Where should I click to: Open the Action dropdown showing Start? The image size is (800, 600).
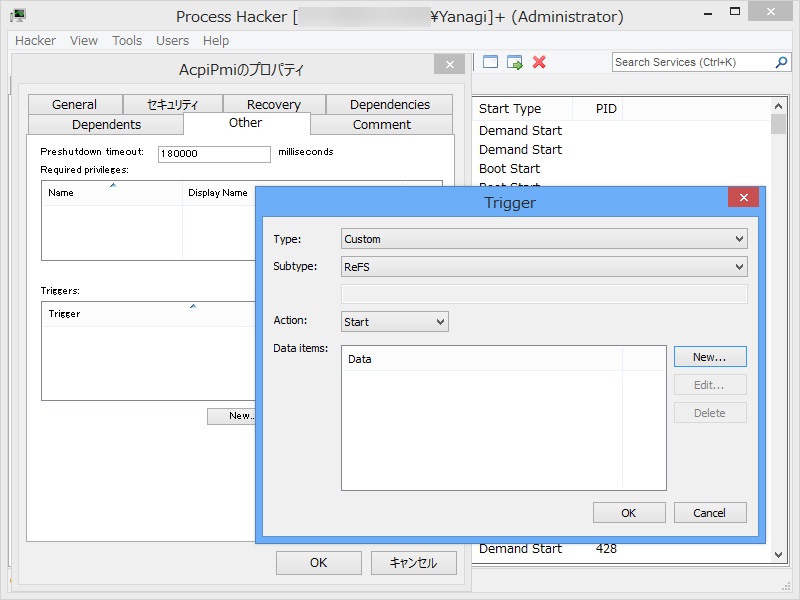(x=394, y=322)
